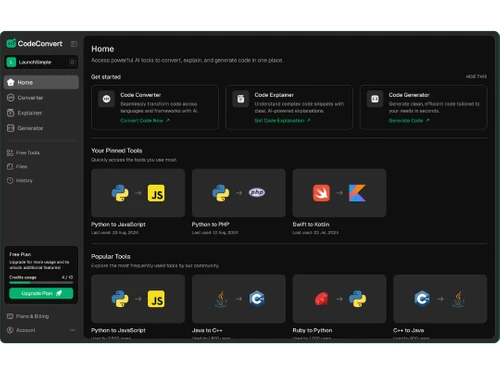Click the Code Explainer card icon
The image size is (500, 375).
[241, 99]
